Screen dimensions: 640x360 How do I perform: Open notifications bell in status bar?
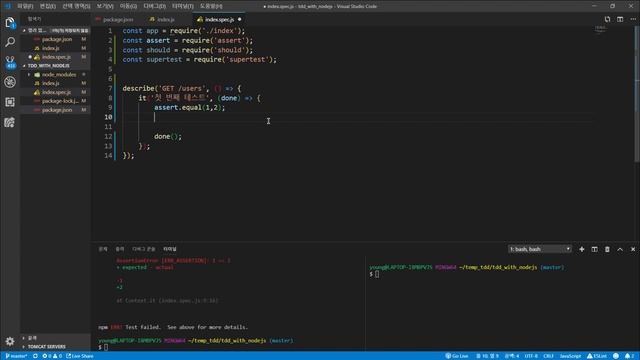click(x=629, y=356)
